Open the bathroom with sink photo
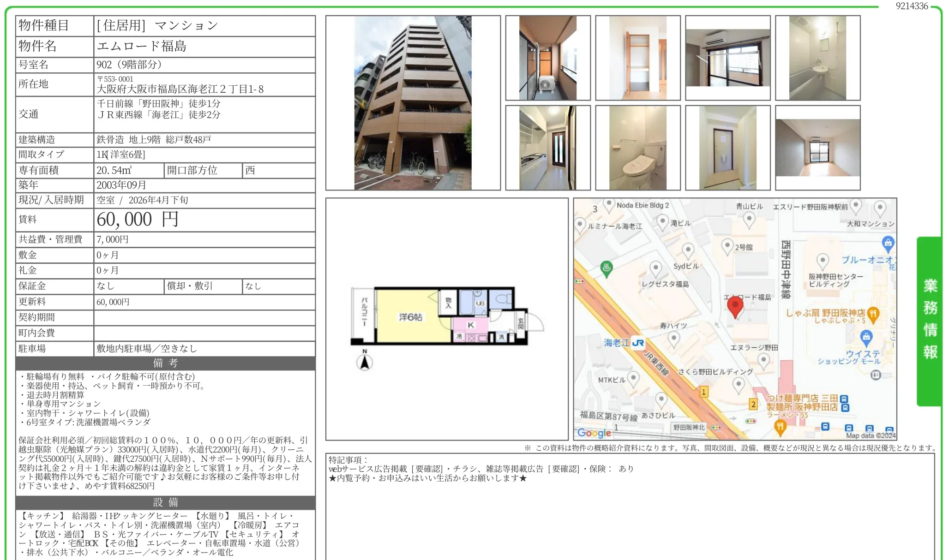 click(x=817, y=58)
